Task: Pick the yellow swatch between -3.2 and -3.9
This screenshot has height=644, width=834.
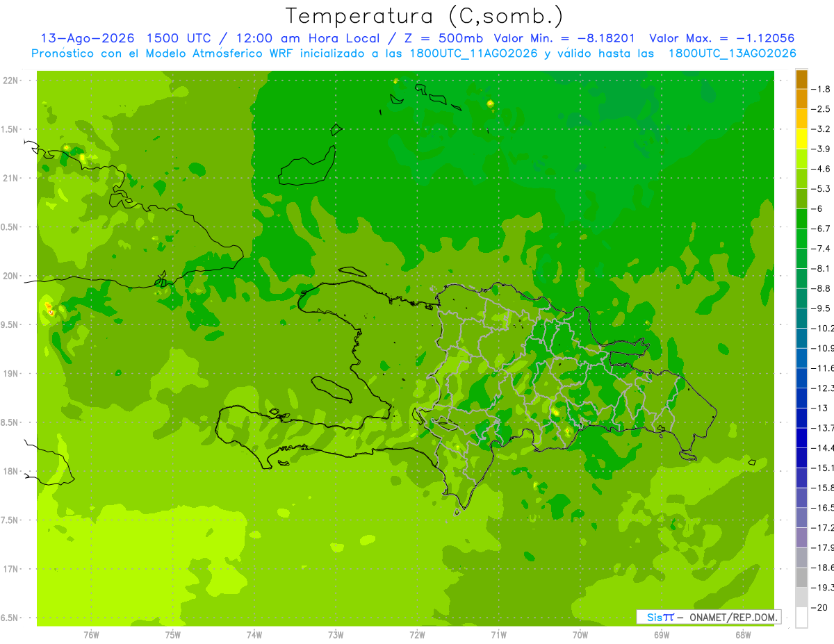Action: click(801, 139)
